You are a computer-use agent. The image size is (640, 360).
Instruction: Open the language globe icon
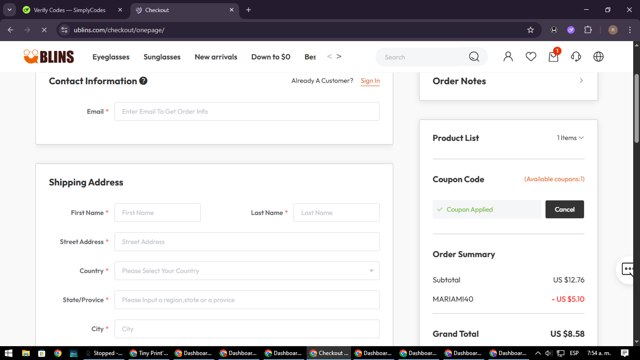[x=598, y=57]
